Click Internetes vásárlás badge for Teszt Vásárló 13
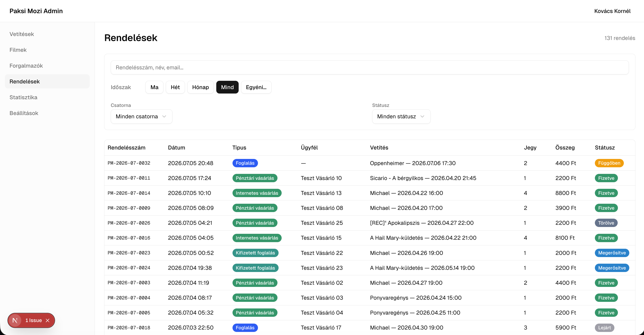Screen dimensions: 644x335 point(257,193)
